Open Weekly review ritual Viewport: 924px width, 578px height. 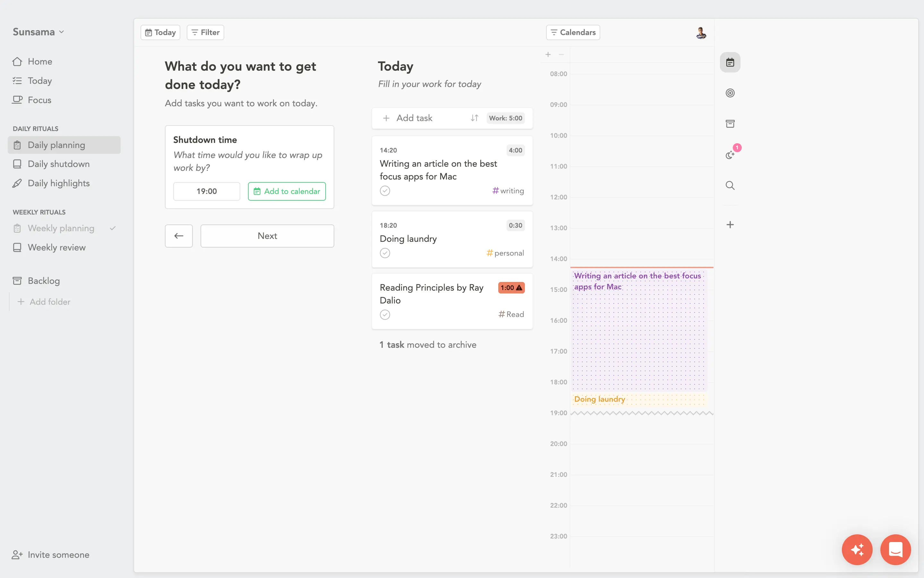pos(64,247)
